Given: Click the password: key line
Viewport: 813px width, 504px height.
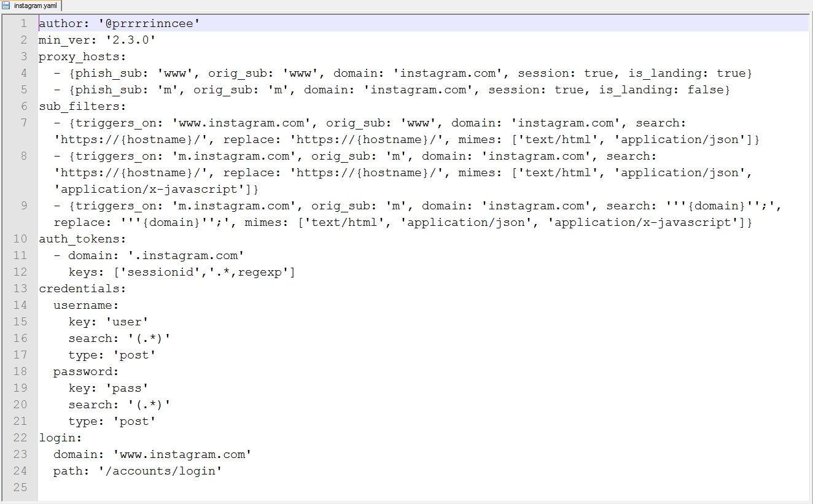Looking at the screenshot, I should 86,371.
